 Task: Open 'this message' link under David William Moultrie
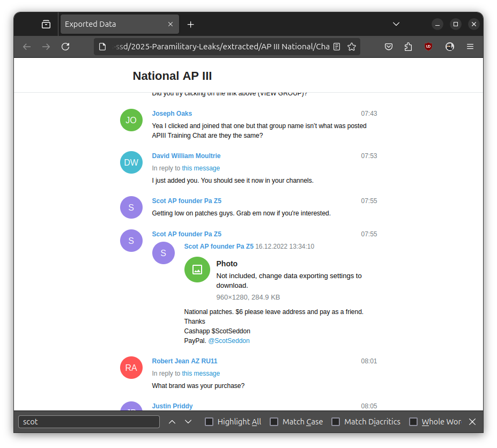[x=201, y=168]
